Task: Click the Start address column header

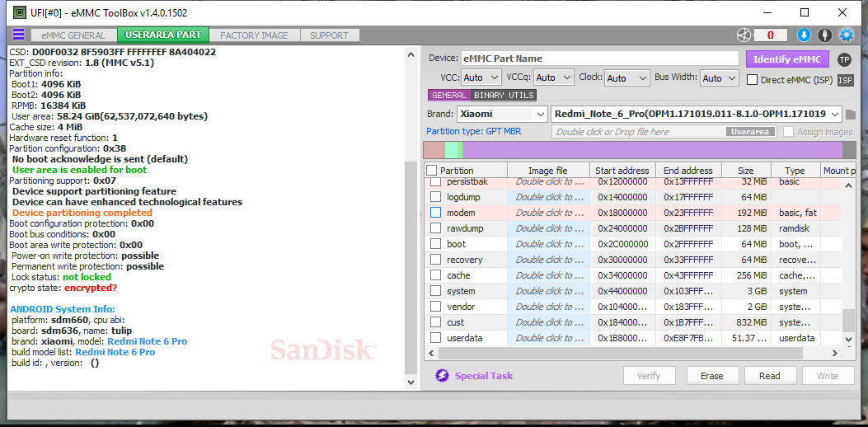Action: (622, 171)
